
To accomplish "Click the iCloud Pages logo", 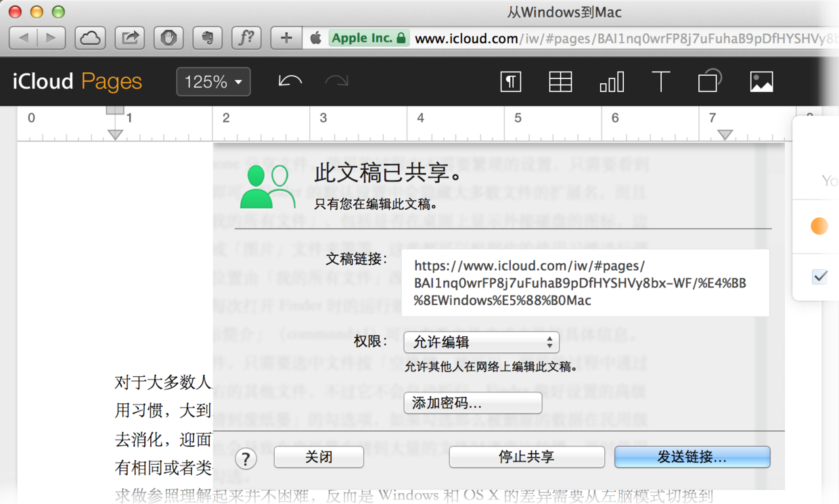I will pyautogui.click(x=77, y=82).
